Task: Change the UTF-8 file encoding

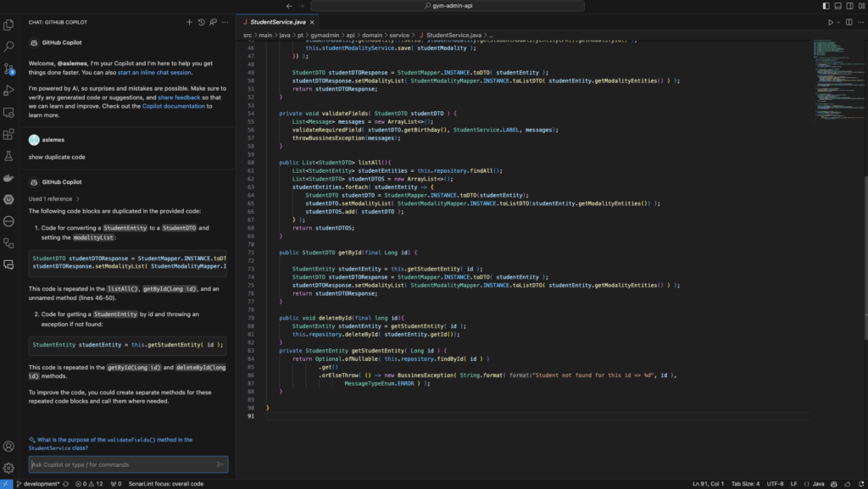Action: pos(775,484)
